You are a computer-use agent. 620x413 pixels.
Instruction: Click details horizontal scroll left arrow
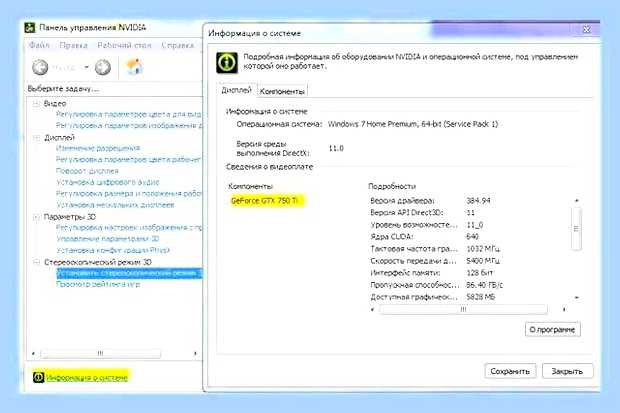pos(373,309)
